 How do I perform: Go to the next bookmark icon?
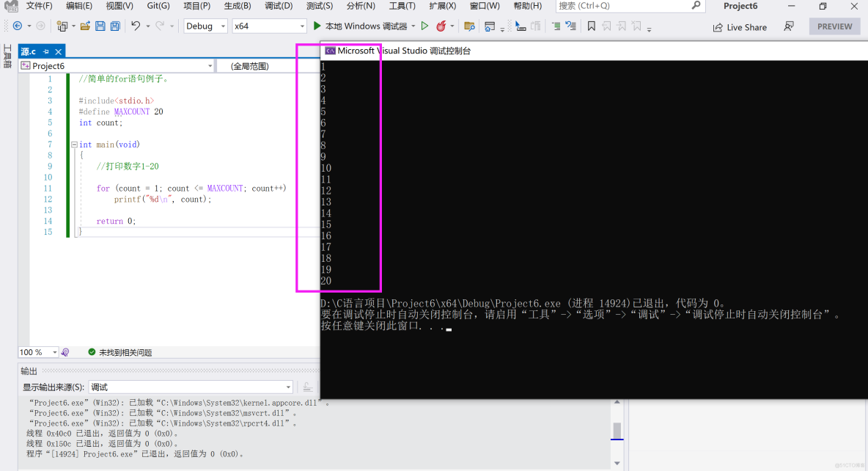[x=622, y=26]
